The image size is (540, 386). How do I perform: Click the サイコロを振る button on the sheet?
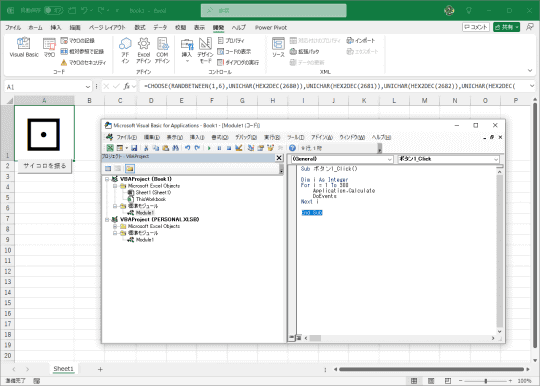44,166
